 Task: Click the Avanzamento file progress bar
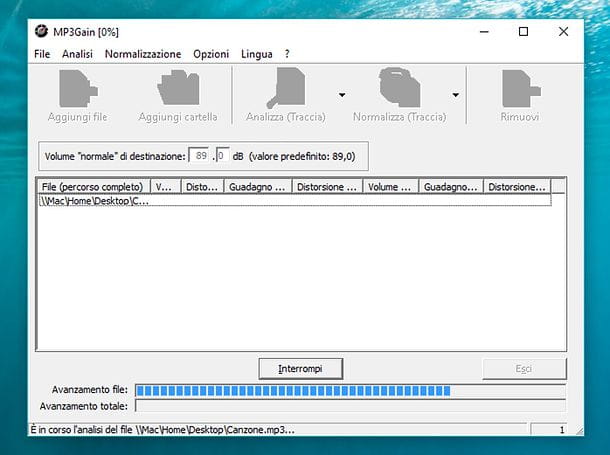(x=350, y=391)
